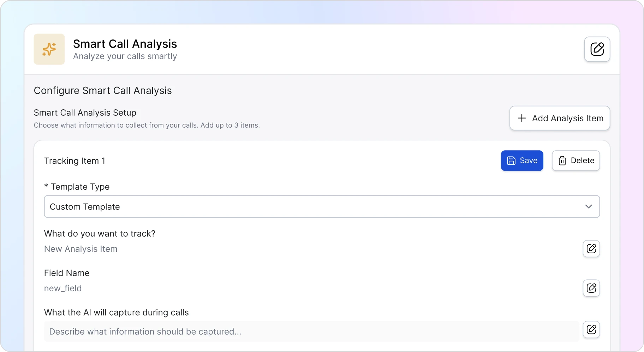Open the Template Type dropdown
Screen dimensions: 644x352
pos(321,207)
